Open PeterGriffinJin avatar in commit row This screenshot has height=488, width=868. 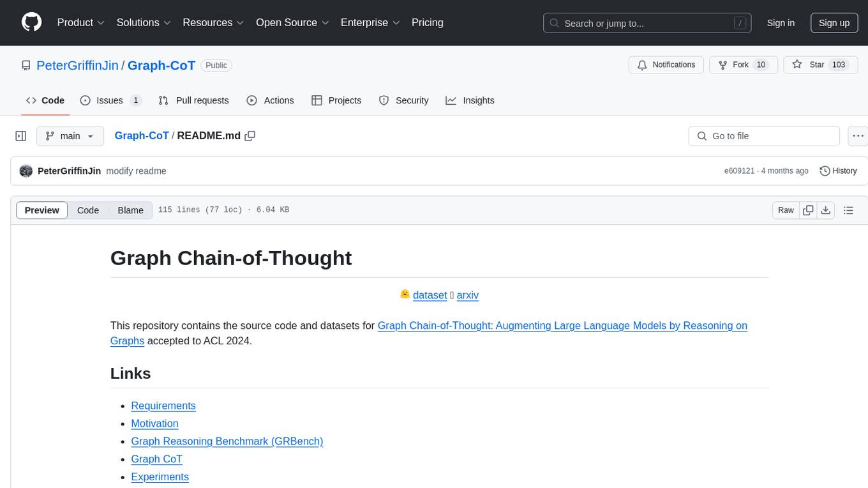pos(26,171)
